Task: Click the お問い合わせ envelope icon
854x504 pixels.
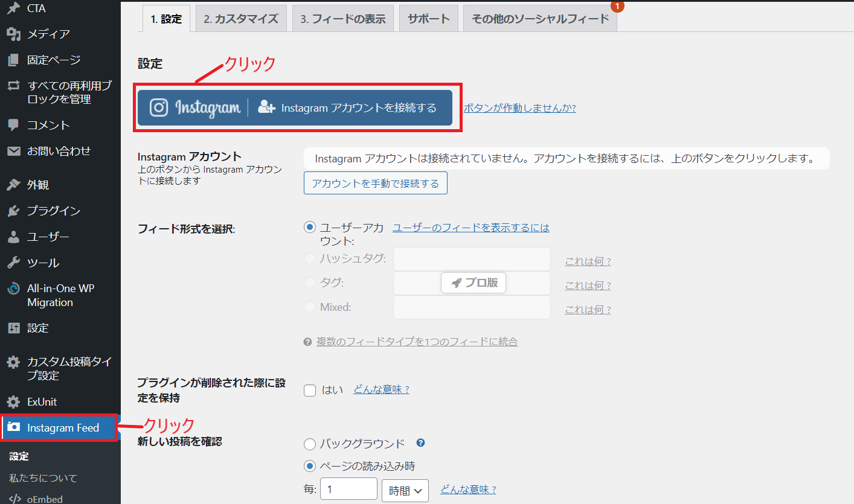Action: [13, 151]
